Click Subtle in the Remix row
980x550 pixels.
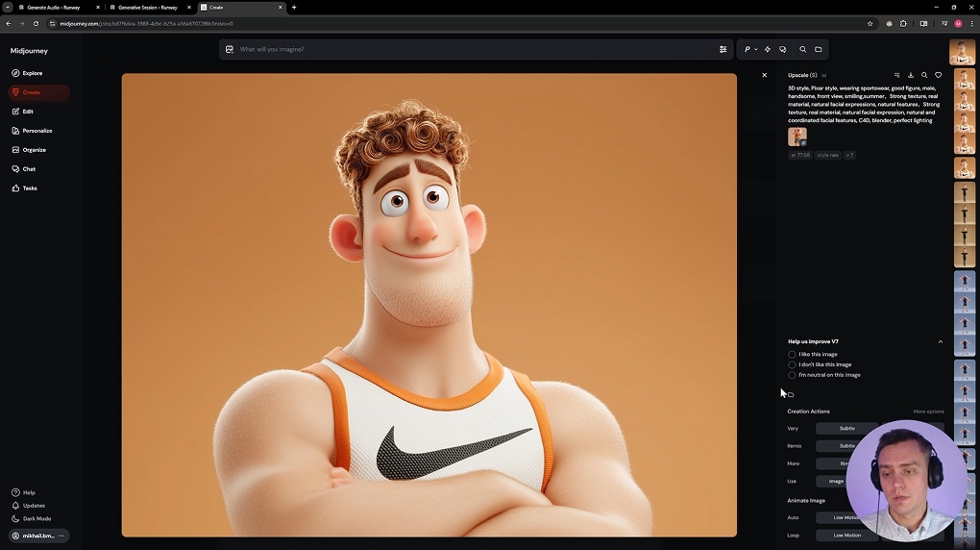click(x=846, y=446)
